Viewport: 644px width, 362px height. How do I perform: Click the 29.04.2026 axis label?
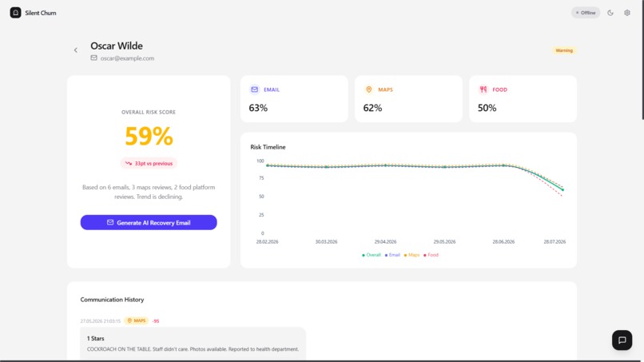pos(385,241)
